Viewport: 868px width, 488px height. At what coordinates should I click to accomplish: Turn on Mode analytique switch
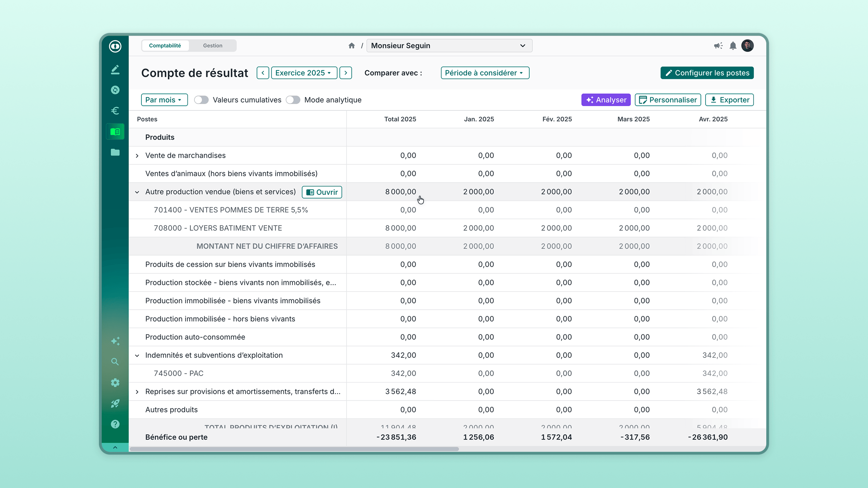293,100
